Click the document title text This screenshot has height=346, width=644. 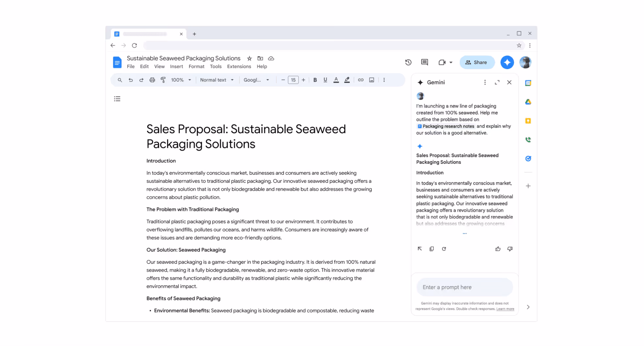(184, 58)
